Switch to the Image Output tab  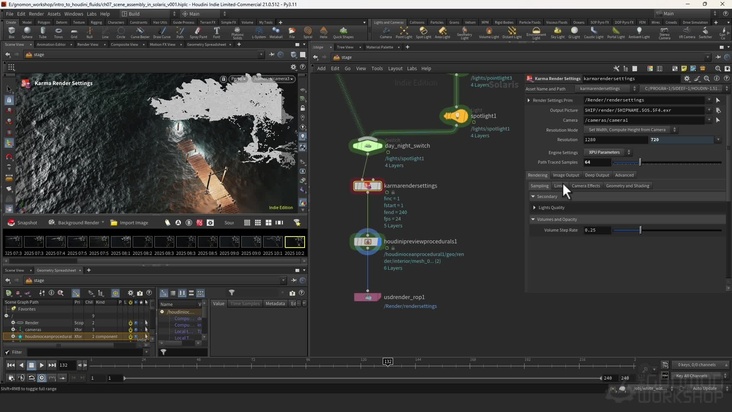tap(566, 175)
